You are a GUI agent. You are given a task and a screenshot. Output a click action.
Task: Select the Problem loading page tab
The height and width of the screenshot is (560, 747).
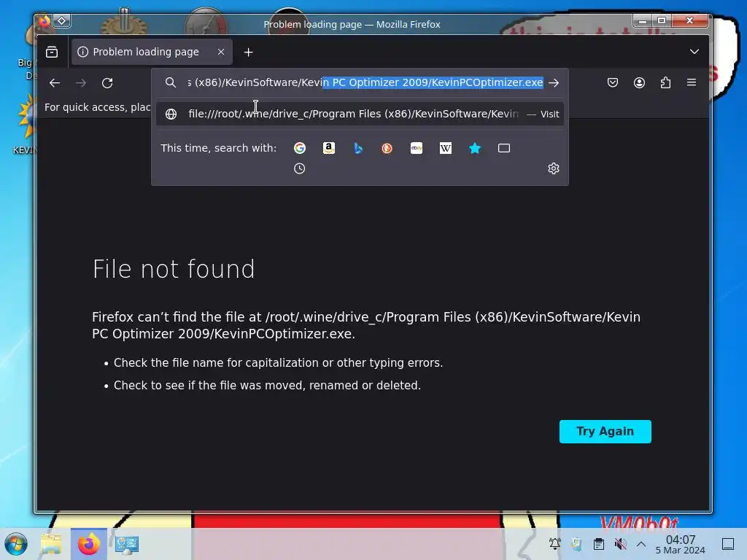click(x=152, y=52)
